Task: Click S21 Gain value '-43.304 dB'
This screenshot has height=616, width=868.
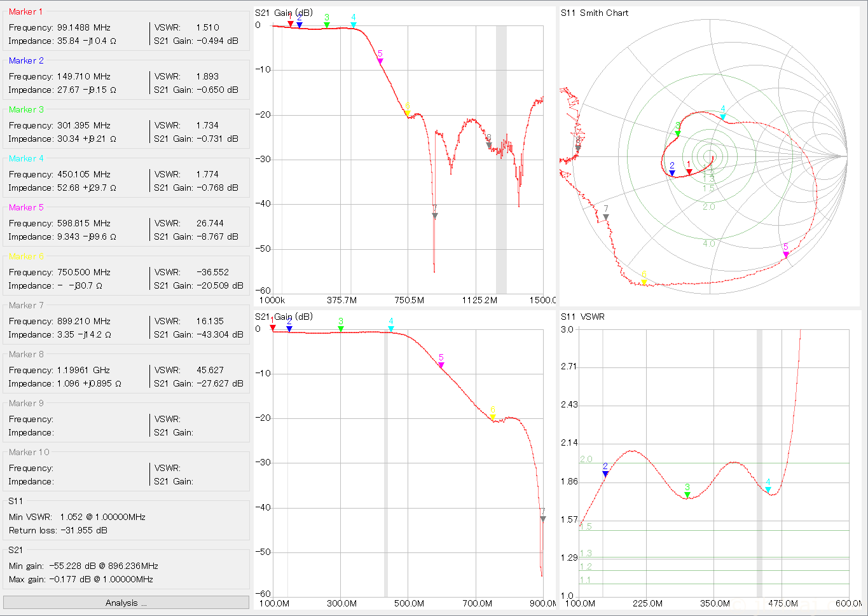Action: [220, 334]
